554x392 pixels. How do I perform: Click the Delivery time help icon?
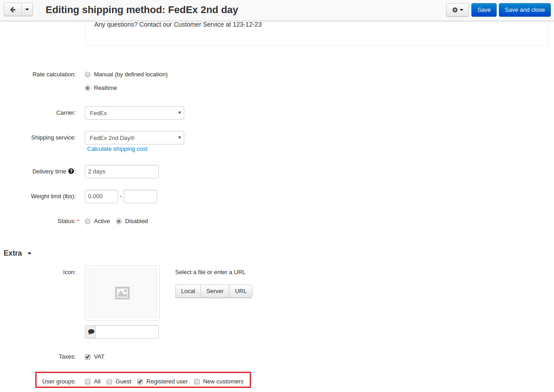coord(71,172)
